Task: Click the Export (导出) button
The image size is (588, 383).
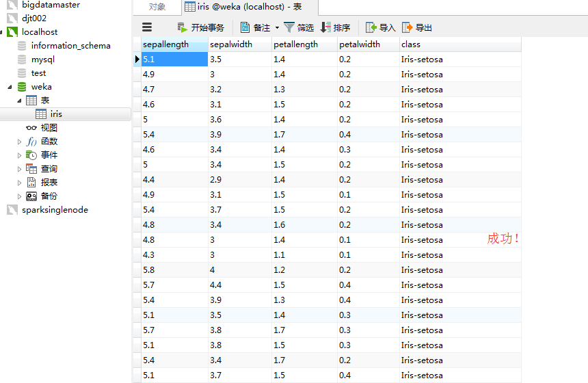Action: (417, 27)
